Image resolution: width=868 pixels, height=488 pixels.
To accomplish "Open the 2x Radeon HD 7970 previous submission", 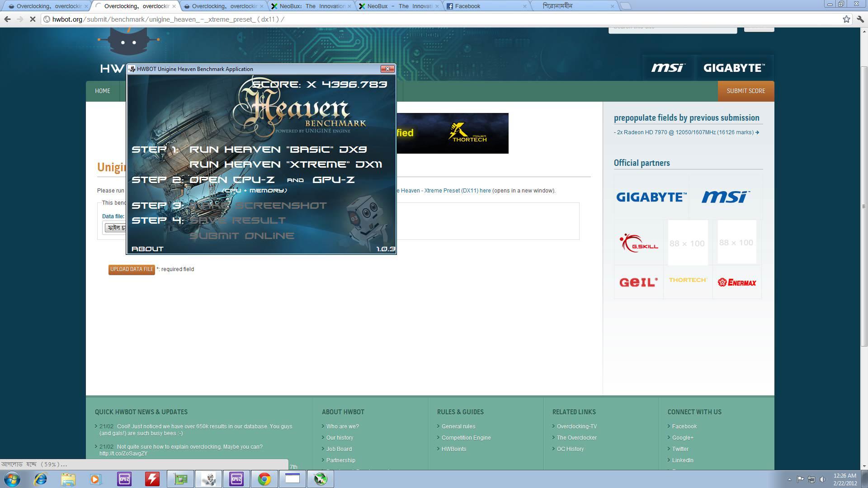I will [686, 132].
